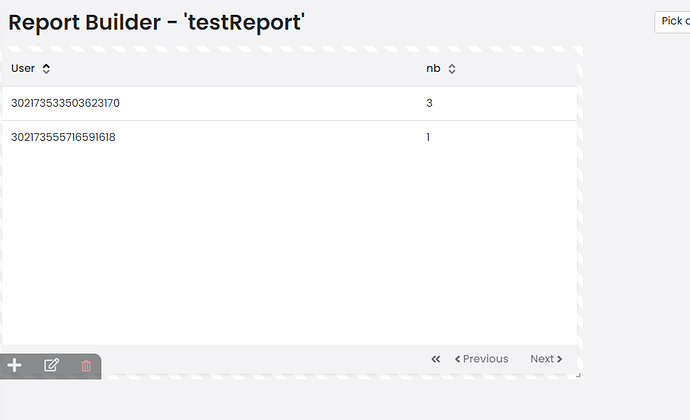Select user cell 302173555716591618

pos(63,137)
